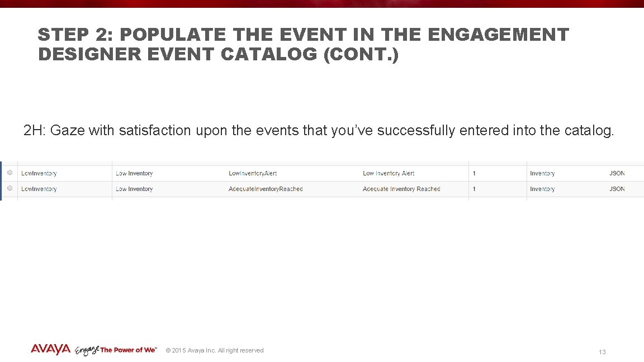
Task: Click the Low Inventory Alert display name
Action: coord(388,173)
